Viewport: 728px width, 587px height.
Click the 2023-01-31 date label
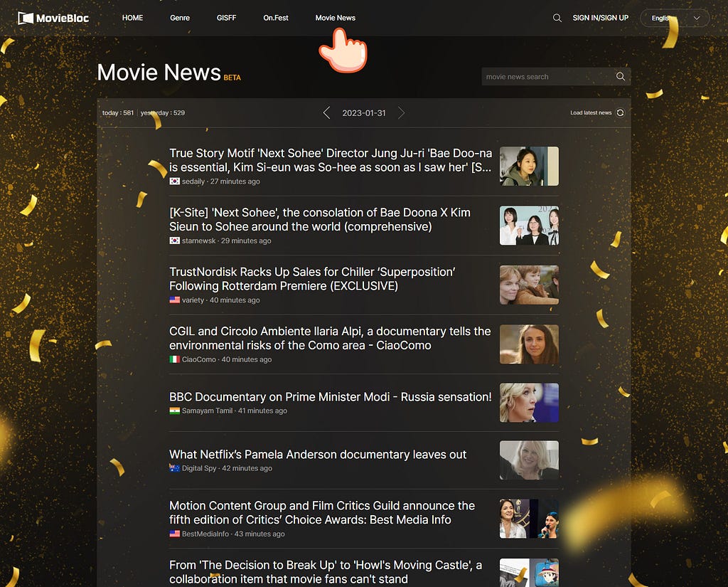tap(364, 113)
